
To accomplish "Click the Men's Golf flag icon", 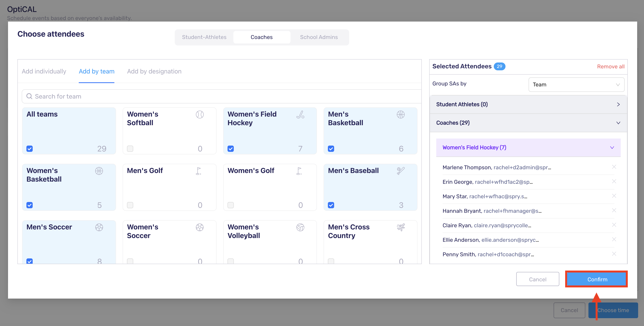I will coord(199,171).
